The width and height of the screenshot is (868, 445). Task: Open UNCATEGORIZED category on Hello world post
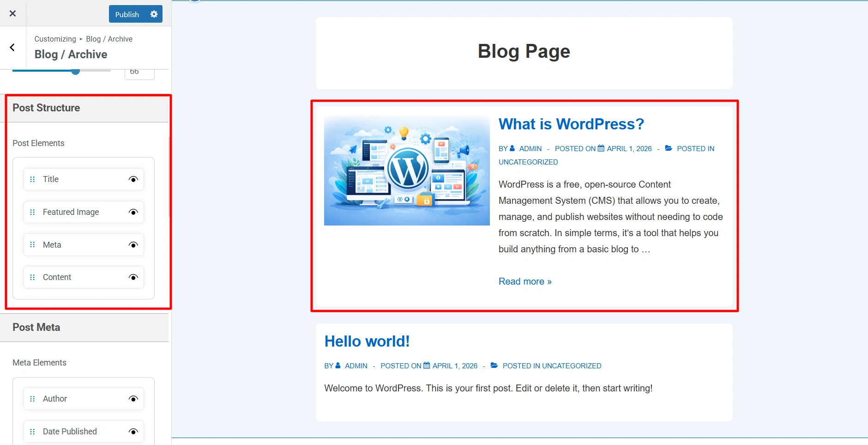coord(572,366)
